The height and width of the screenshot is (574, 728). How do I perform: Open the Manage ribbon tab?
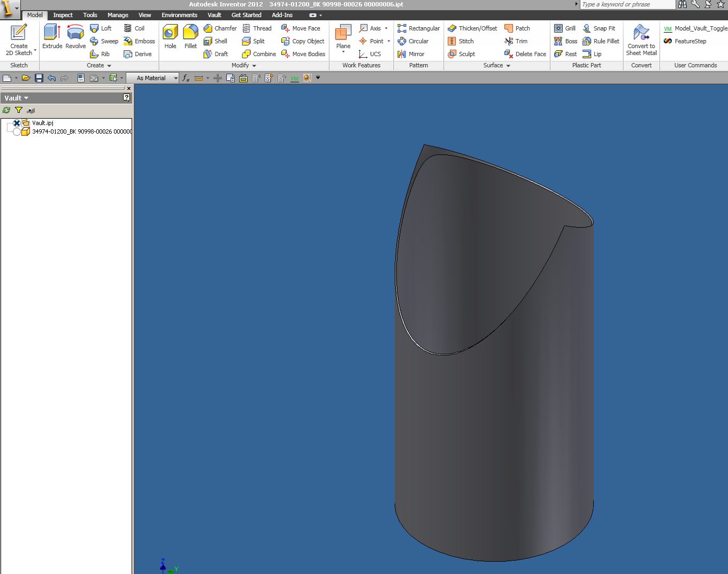(118, 15)
